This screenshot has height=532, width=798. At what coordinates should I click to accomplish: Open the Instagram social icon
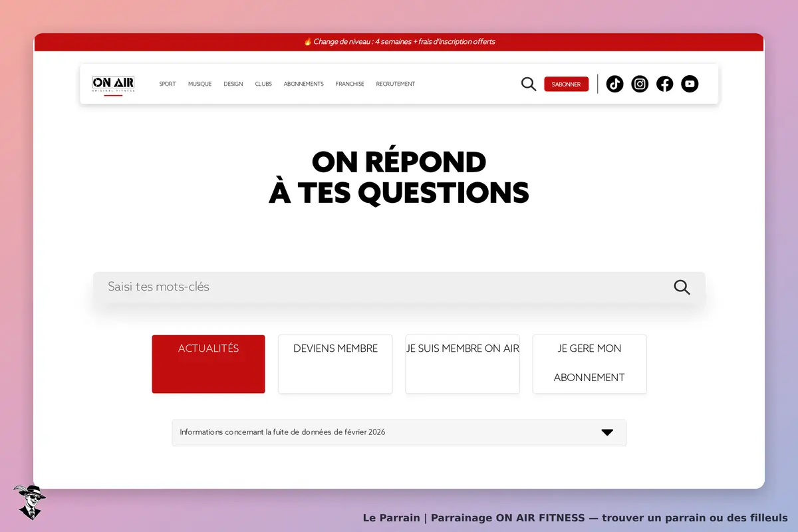tap(640, 84)
